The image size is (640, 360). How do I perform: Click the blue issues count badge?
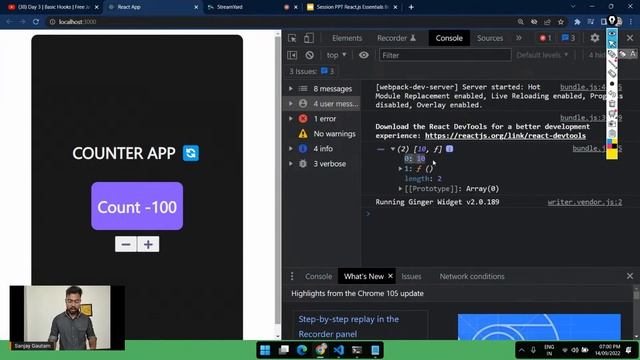(x=568, y=38)
